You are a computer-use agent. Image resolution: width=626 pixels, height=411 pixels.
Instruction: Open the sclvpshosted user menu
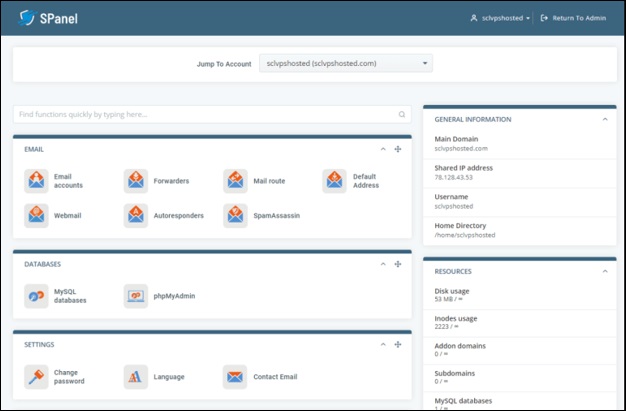click(x=500, y=18)
